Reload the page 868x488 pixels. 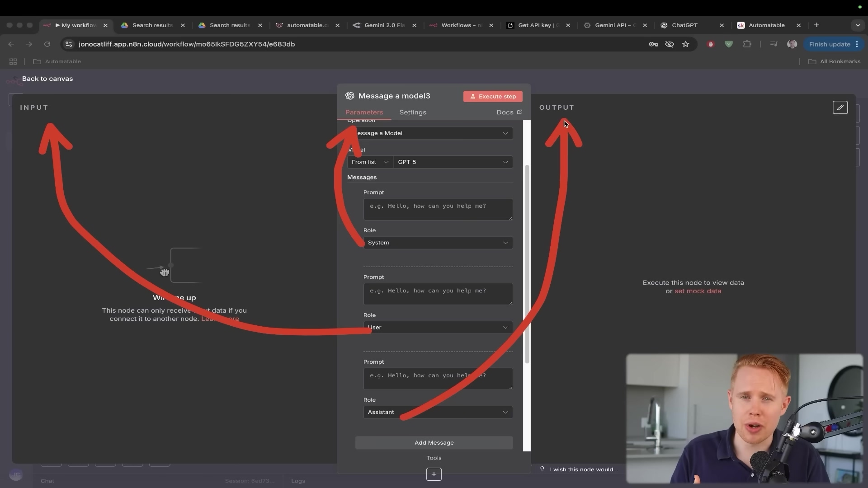click(x=47, y=44)
